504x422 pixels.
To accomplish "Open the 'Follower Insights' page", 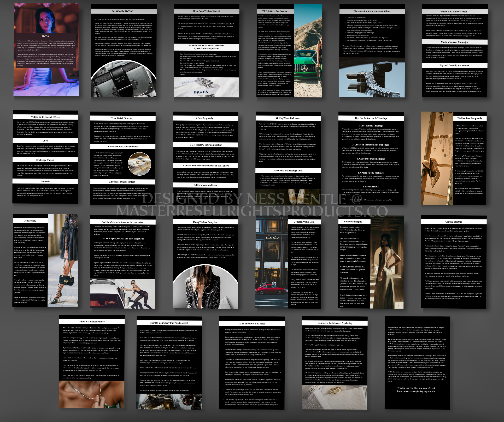I will click(371, 262).
